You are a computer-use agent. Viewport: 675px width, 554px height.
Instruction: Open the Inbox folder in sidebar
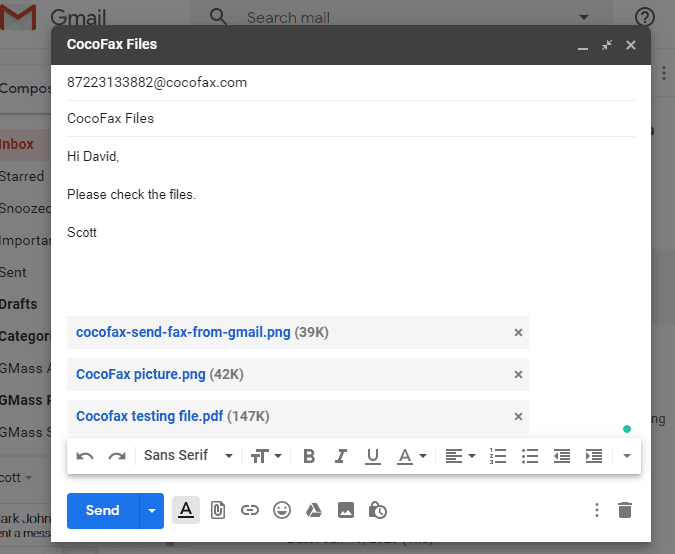(x=17, y=144)
